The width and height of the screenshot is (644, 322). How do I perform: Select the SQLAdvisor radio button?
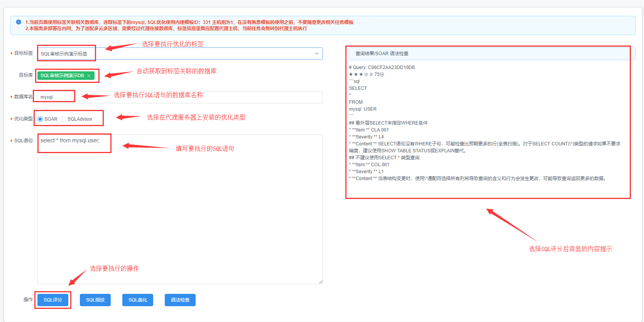pyautogui.click(x=63, y=119)
